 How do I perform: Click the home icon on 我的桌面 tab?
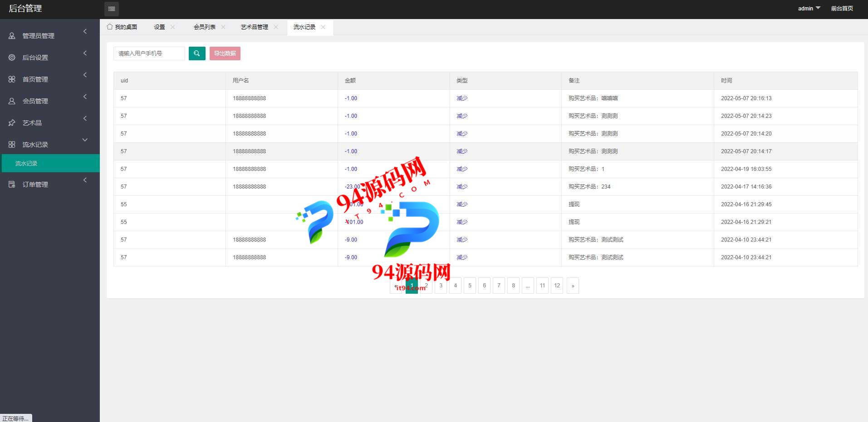pos(110,27)
